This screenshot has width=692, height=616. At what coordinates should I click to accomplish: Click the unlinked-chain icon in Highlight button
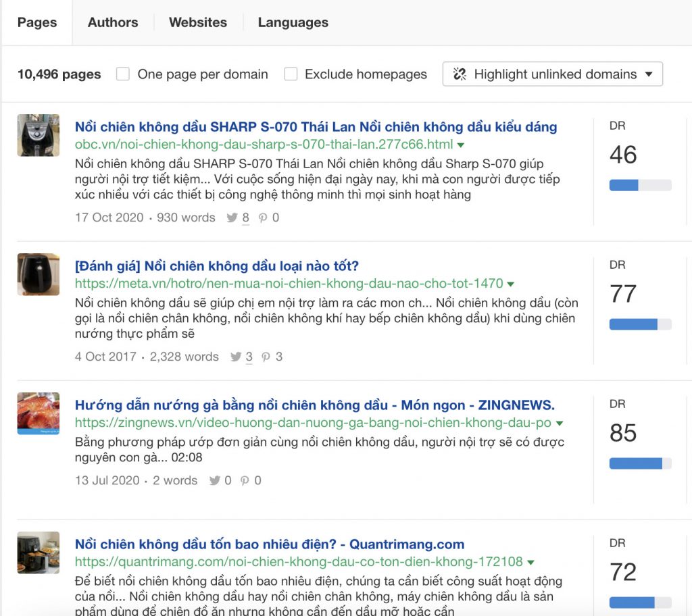[x=460, y=74]
